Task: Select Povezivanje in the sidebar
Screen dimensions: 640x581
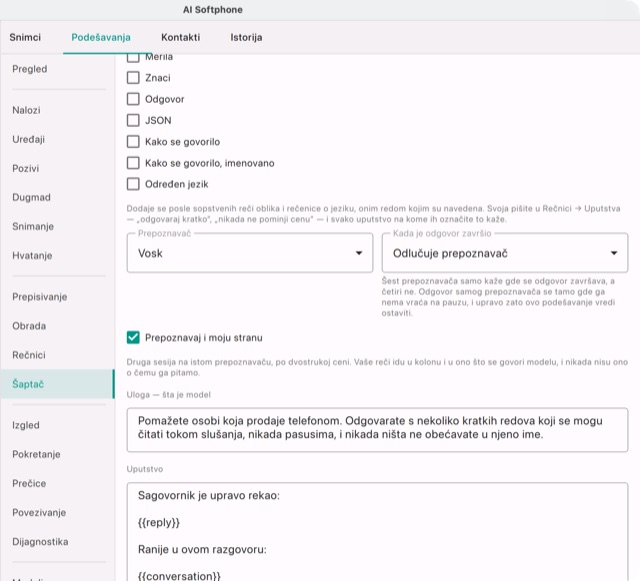Action: [58, 512]
